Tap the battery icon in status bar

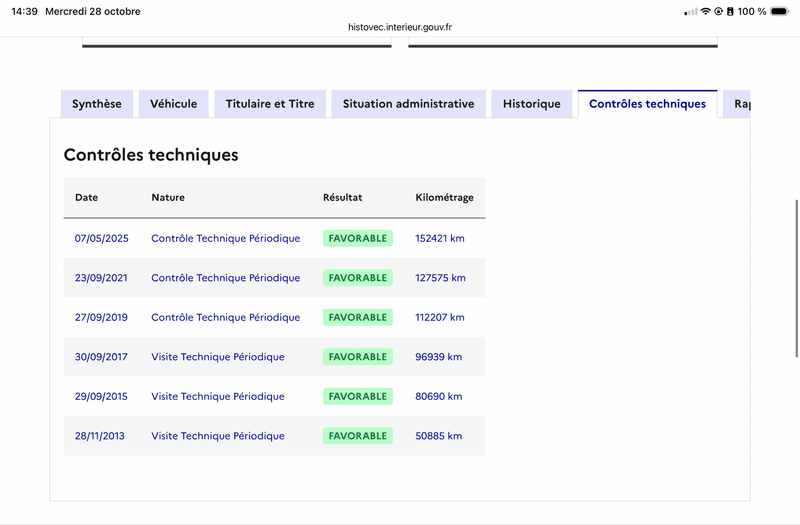779,11
